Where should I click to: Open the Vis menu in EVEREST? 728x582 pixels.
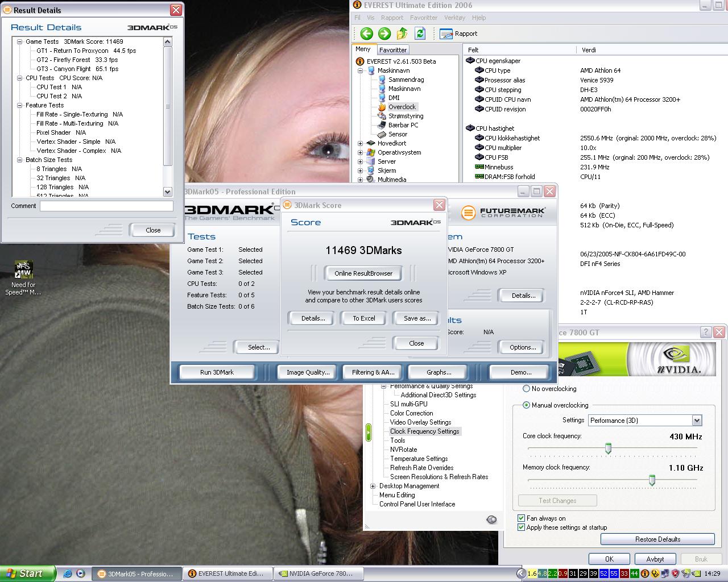tap(371, 18)
